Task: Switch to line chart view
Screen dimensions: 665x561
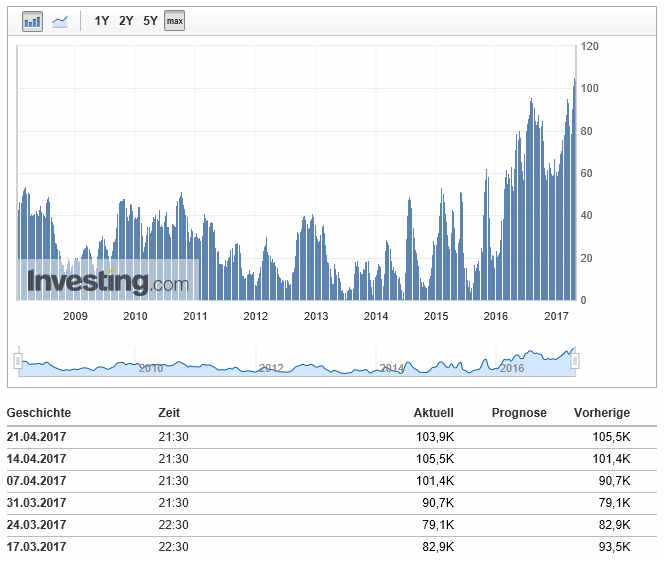Action: 59,21
